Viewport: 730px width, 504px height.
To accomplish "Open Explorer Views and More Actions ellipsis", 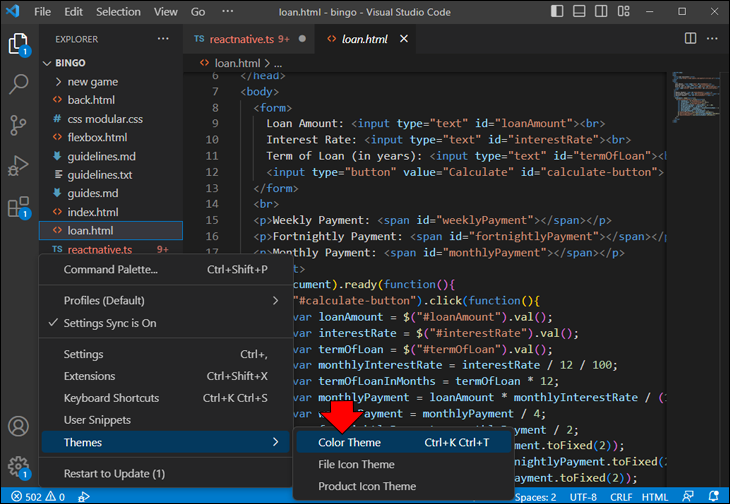I will coord(163,39).
